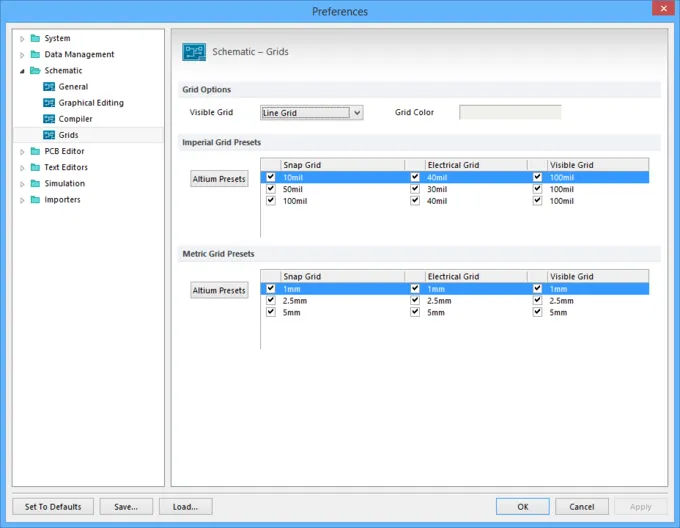Viewport: 680px width, 528px height.
Task: Click the Schematic – Grids header icon
Action: [194, 52]
